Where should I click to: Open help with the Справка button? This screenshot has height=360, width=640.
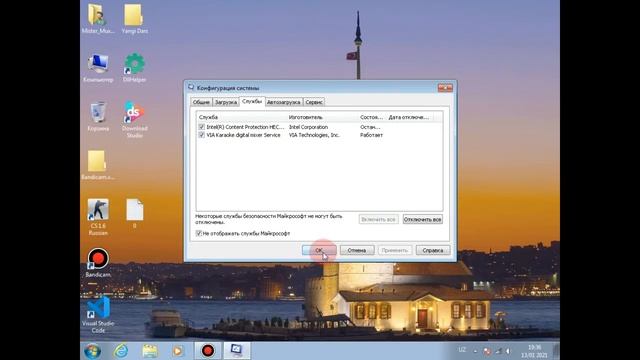click(433, 250)
